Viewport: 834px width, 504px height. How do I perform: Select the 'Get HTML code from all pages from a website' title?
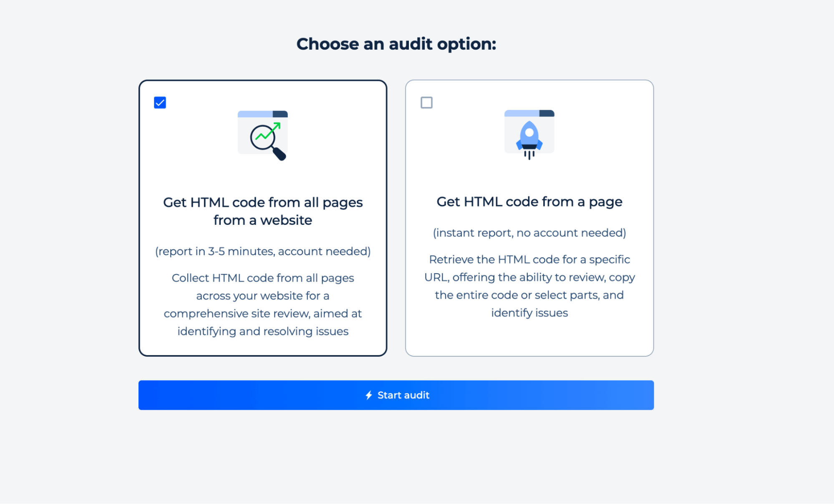[x=263, y=211]
